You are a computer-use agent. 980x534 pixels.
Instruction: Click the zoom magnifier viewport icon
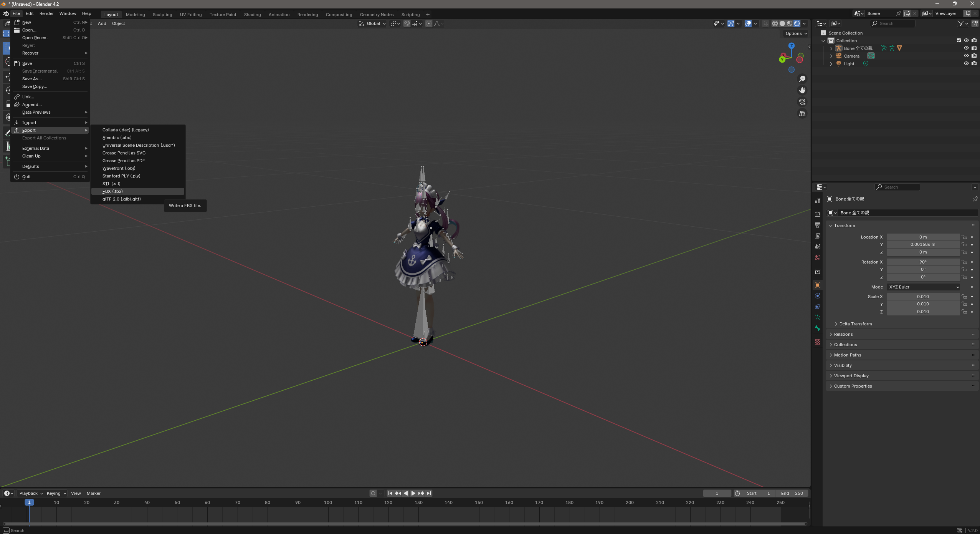click(x=802, y=79)
